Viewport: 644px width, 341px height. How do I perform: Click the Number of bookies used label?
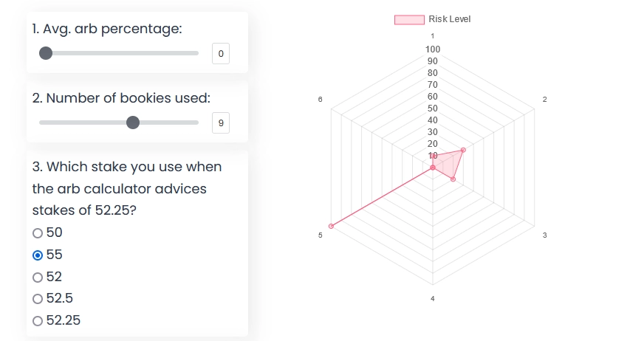pos(121,98)
